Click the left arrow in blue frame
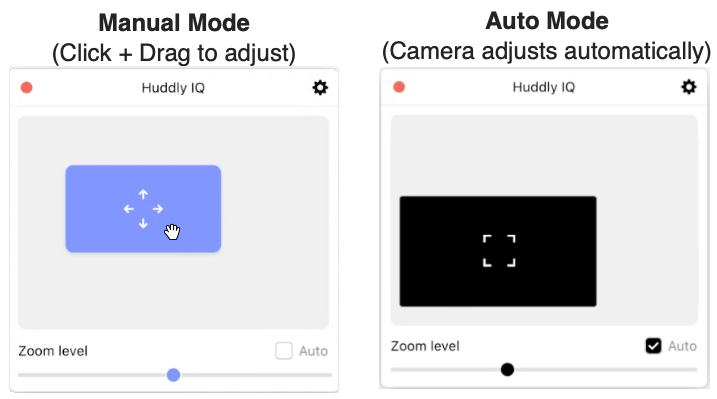 tap(128, 209)
